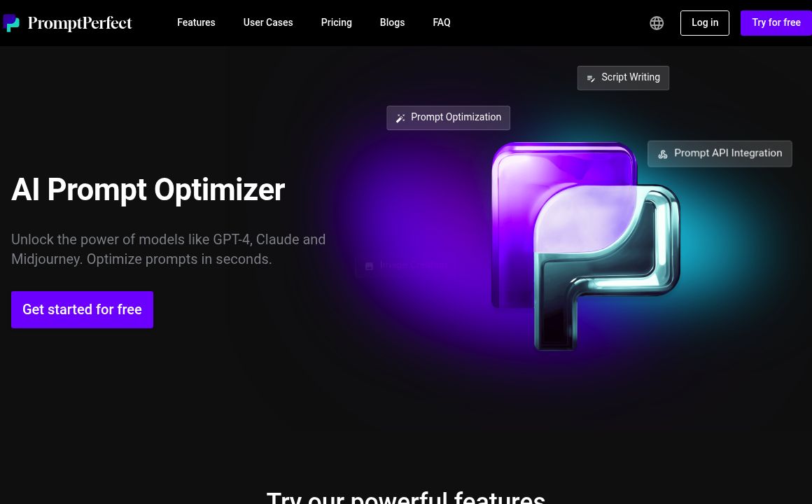
Task: Click the faded Image Creation chip icon
Action: (370, 266)
